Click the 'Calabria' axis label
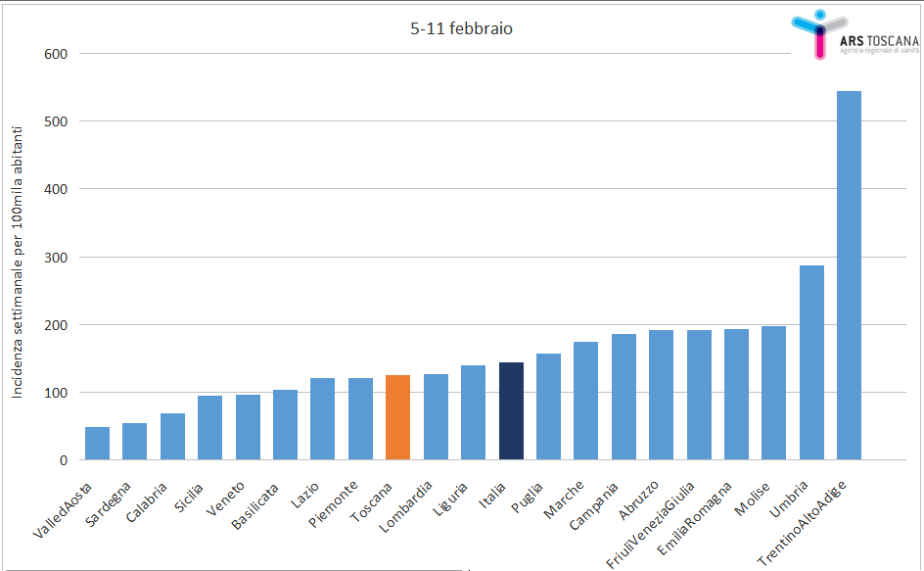 point(147,502)
